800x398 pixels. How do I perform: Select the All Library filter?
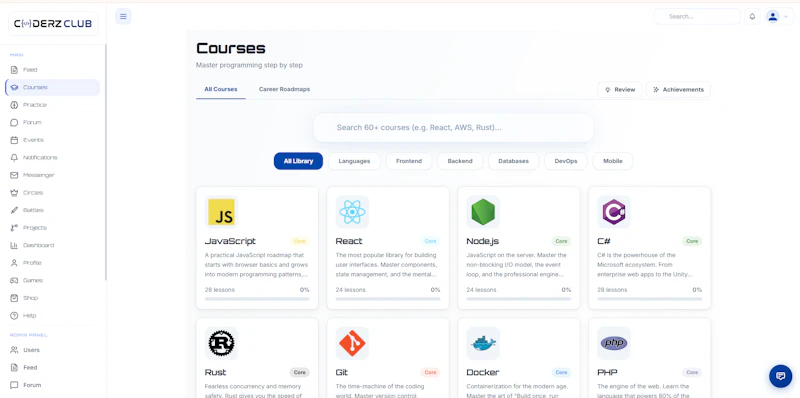(x=298, y=161)
